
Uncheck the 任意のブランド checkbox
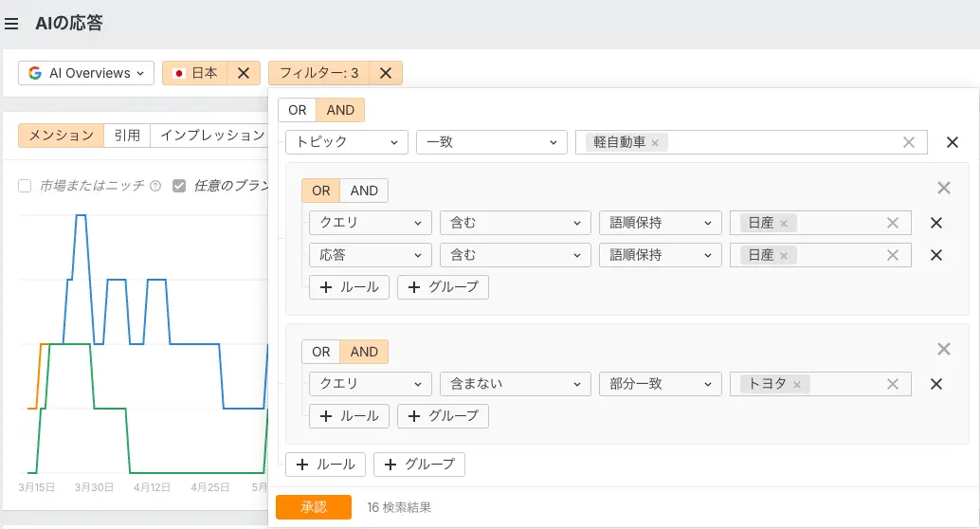tap(179, 186)
